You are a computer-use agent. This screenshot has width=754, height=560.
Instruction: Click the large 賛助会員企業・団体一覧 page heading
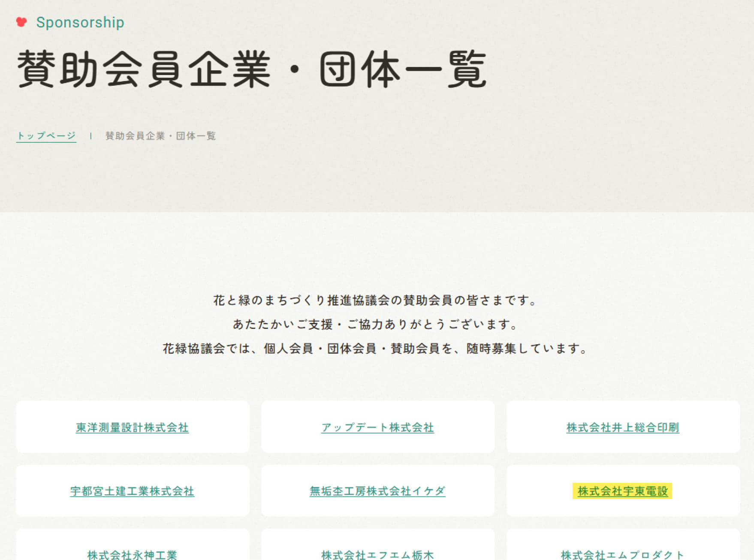click(252, 69)
